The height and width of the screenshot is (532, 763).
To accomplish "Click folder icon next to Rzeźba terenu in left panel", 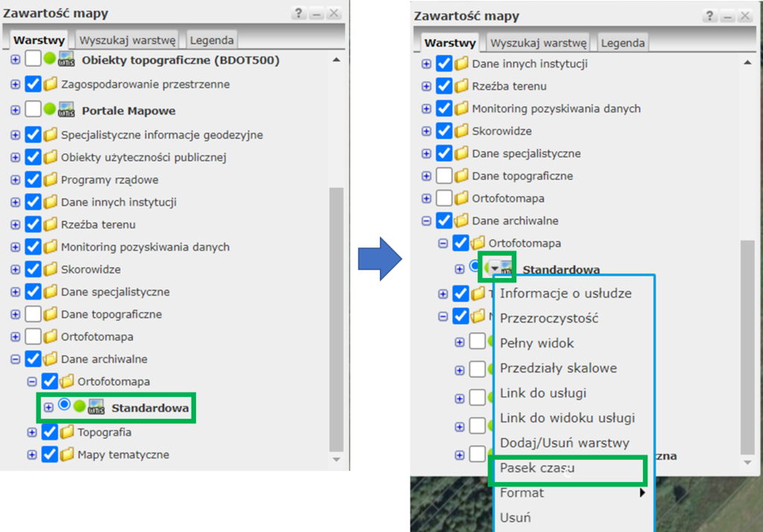I will click(x=51, y=224).
